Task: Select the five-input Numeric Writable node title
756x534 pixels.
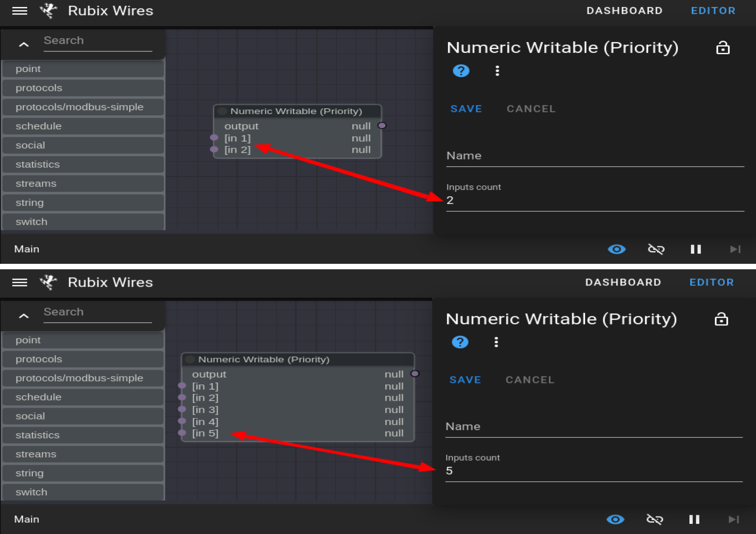Action: [264, 359]
